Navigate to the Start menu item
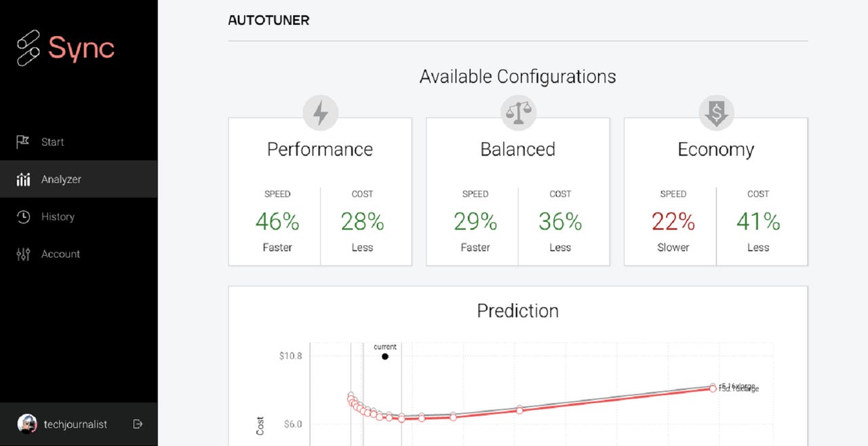The width and height of the screenshot is (868, 446). (53, 141)
